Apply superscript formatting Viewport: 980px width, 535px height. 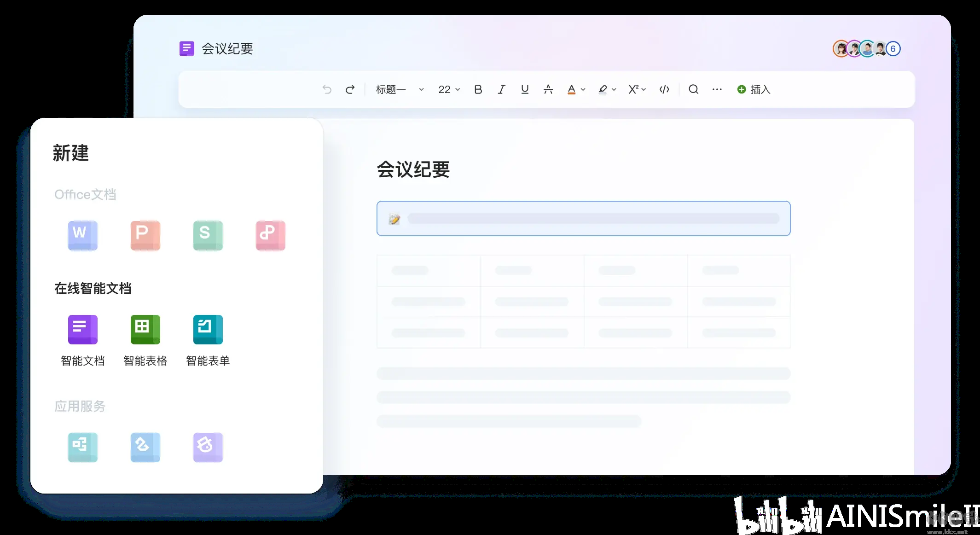pyautogui.click(x=633, y=89)
